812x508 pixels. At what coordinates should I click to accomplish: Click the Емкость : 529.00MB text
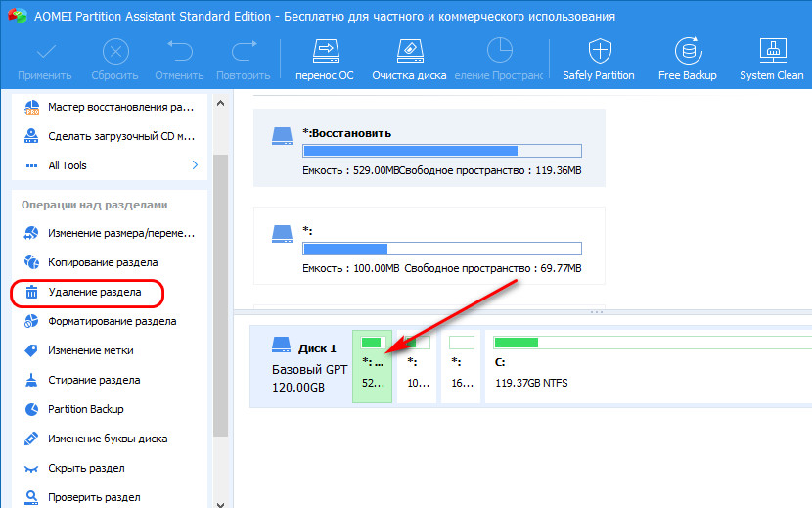(350, 170)
